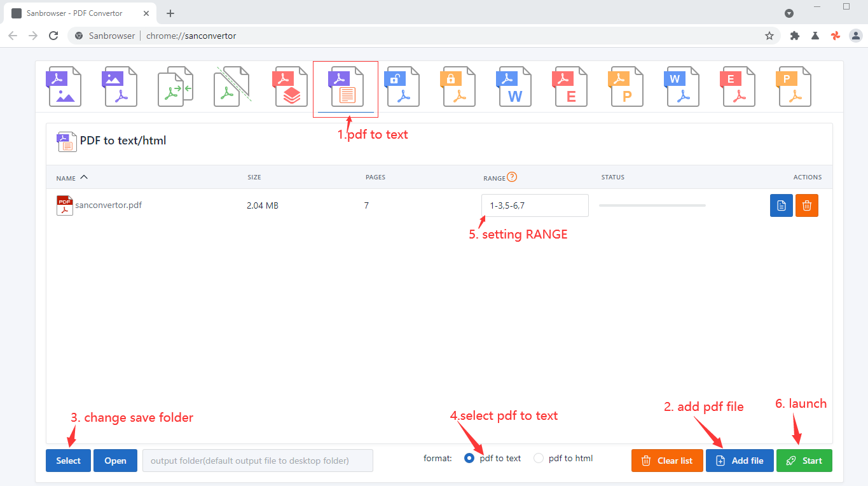Switch format to pdf to html
The width and height of the screenshot is (868, 486).
(538, 458)
